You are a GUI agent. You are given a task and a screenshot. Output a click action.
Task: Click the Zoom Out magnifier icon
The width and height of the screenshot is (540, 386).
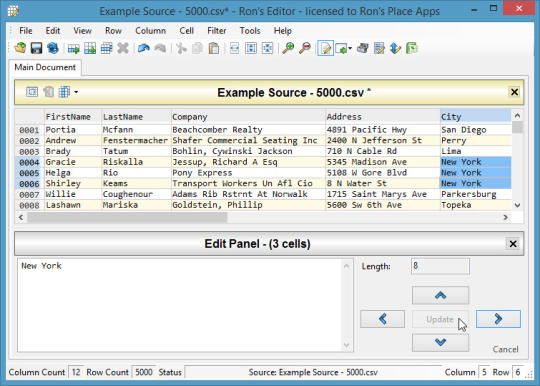(304, 48)
